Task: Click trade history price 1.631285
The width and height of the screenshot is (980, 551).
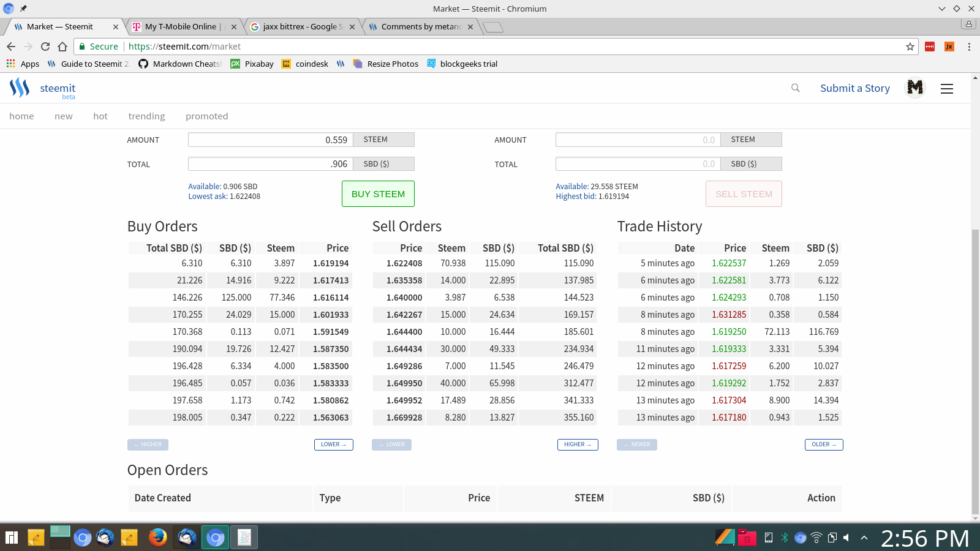Action: (729, 315)
